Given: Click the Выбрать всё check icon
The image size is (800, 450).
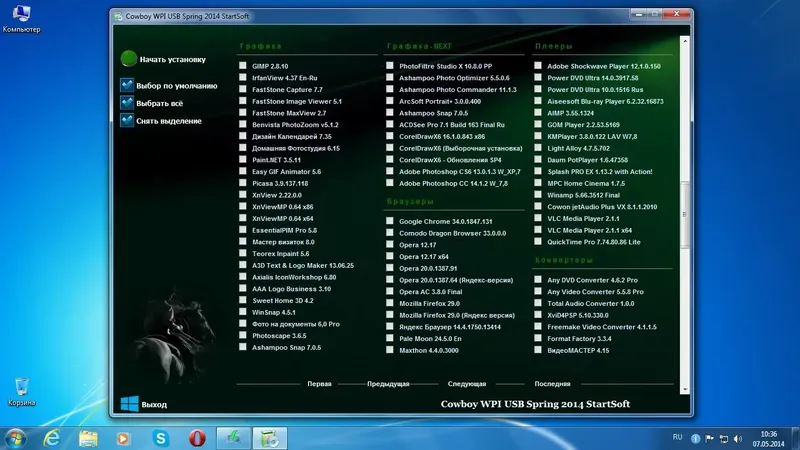Looking at the screenshot, I should click(127, 103).
